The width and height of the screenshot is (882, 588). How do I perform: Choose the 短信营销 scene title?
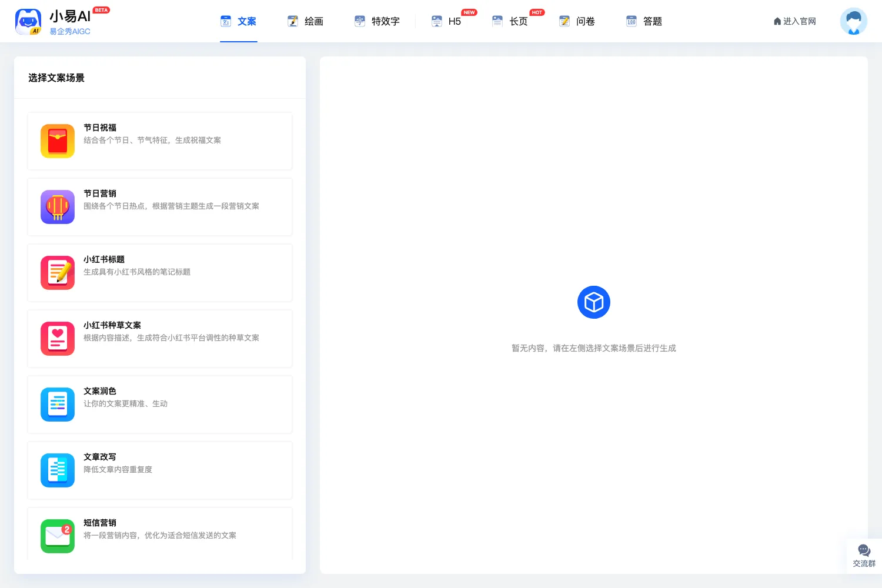click(x=100, y=523)
